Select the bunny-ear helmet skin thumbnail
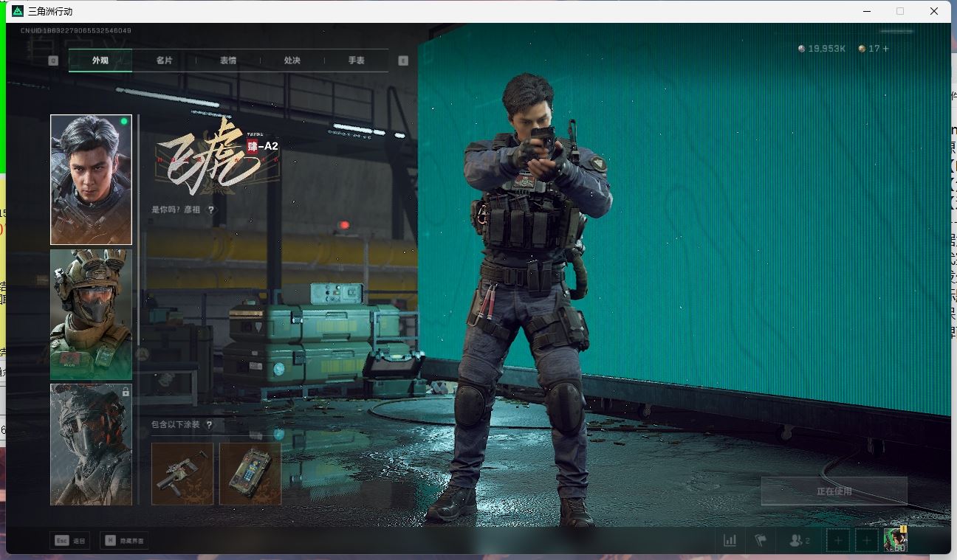 [x=91, y=314]
